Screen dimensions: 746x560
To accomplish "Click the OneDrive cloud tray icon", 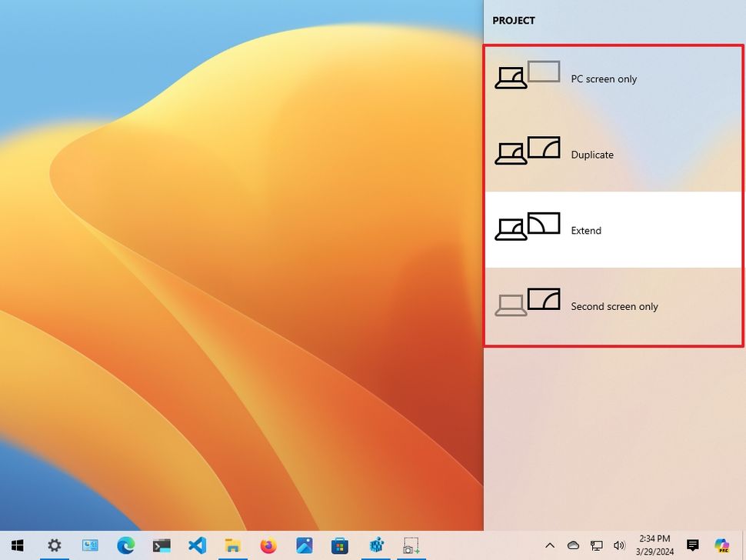I will pyautogui.click(x=573, y=545).
